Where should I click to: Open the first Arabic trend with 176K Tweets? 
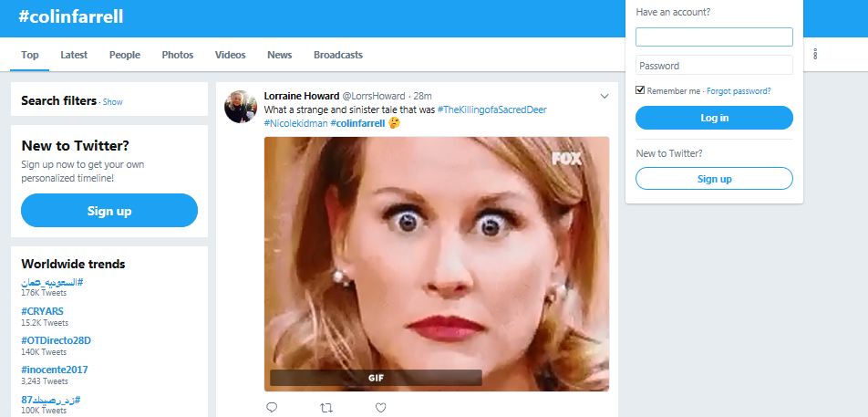click(x=52, y=282)
